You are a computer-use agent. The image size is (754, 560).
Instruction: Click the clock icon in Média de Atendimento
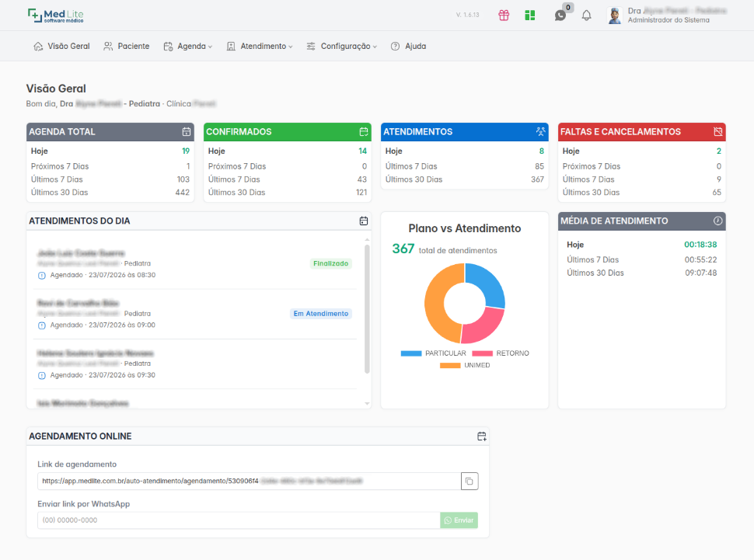coord(717,221)
